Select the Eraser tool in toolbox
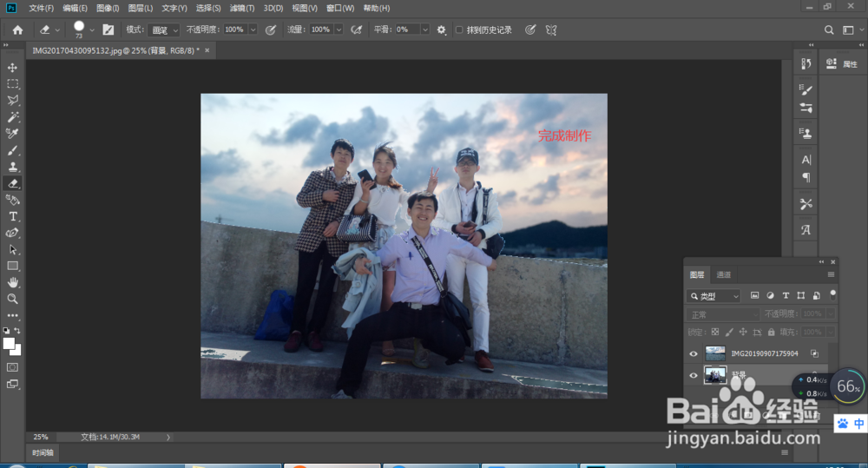868x468 pixels. (x=12, y=183)
